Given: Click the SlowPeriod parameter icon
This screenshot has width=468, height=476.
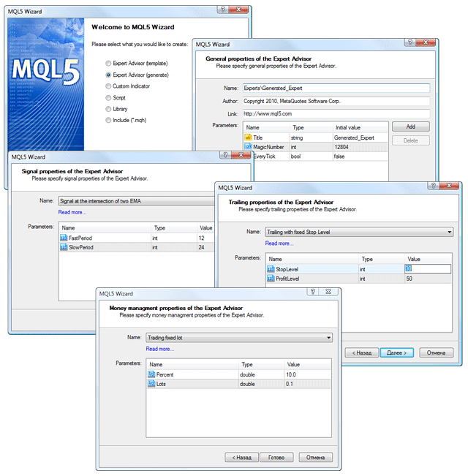Looking at the screenshot, I should (64, 247).
